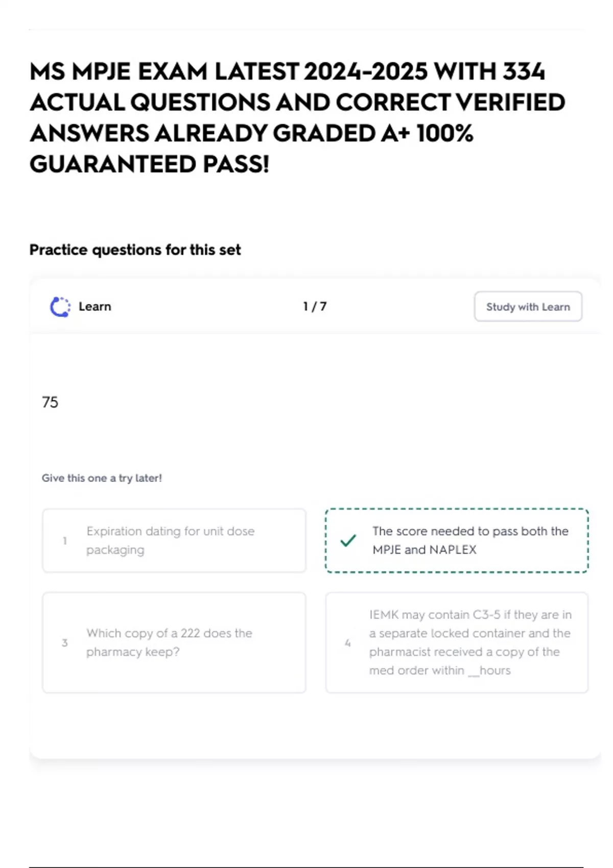Click 'Give this one a try later!' message
The height and width of the screenshot is (868, 613).
[102, 478]
